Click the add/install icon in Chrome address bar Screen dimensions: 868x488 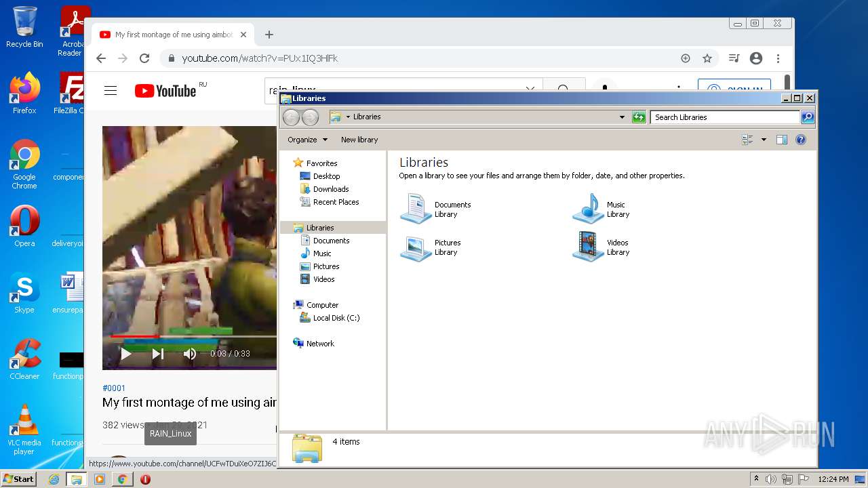click(x=686, y=58)
